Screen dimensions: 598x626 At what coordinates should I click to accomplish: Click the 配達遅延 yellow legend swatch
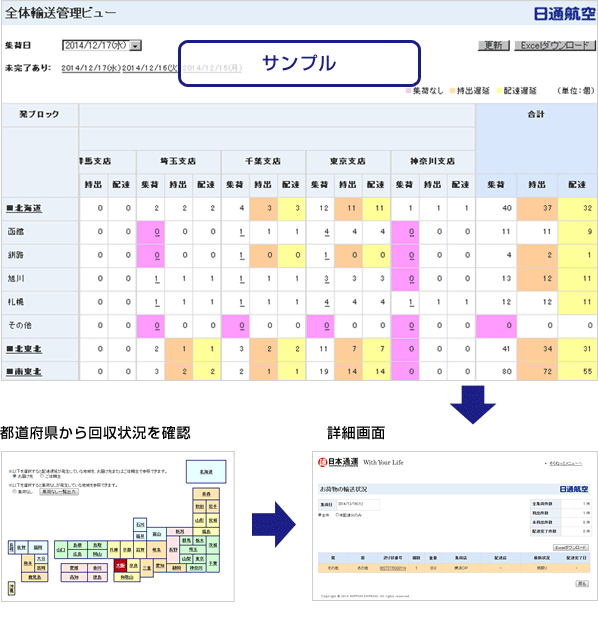pyautogui.click(x=499, y=91)
